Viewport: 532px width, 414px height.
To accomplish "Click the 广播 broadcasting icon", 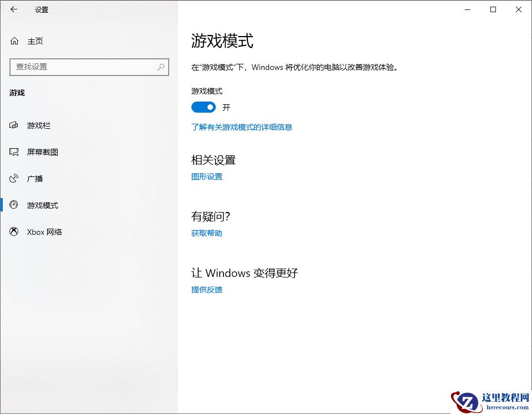I will 13,178.
